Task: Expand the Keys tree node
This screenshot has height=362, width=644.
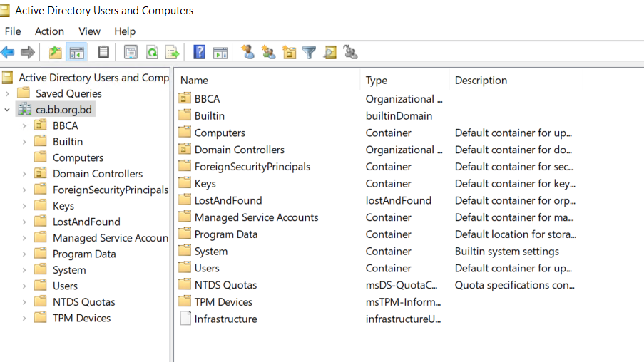Action: click(x=24, y=206)
